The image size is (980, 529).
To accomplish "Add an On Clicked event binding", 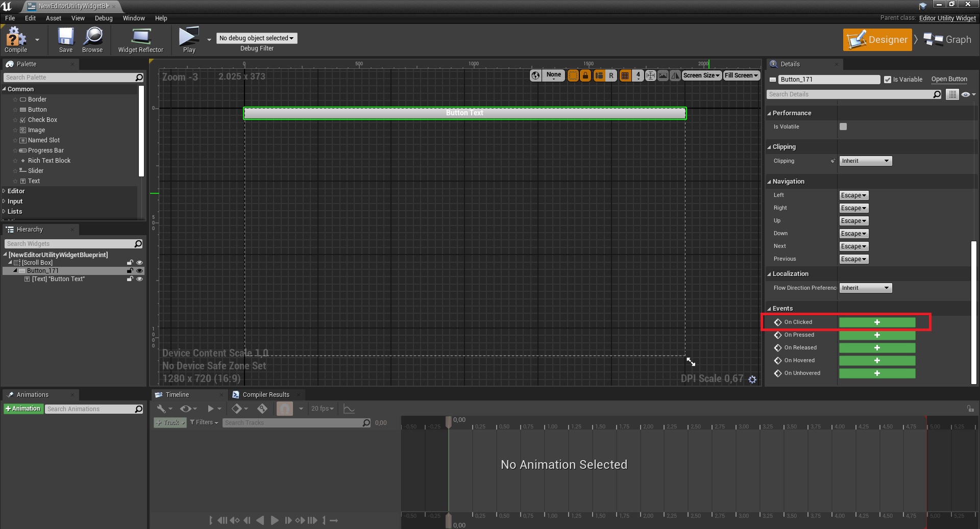I will pyautogui.click(x=877, y=322).
